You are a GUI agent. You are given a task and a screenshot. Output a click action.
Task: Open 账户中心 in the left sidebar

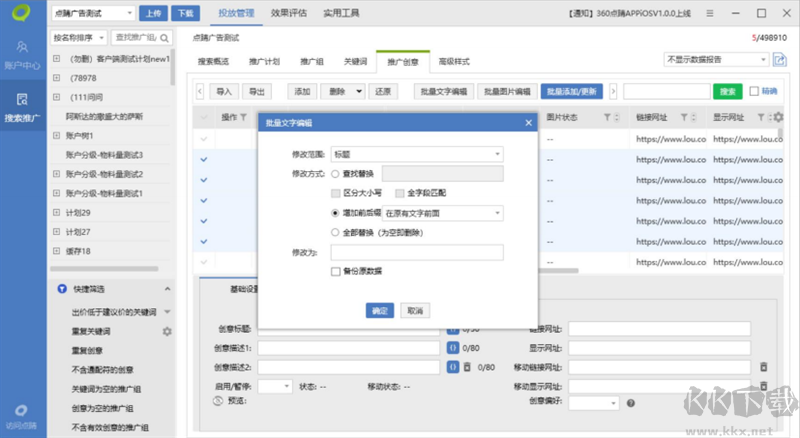pyautogui.click(x=22, y=56)
